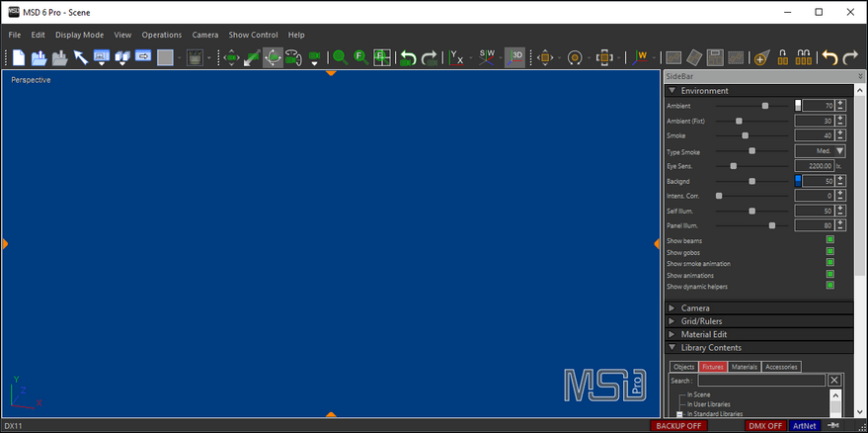Click the orange undo arrow
Screen dimensions: 868x433
click(829, 57)
